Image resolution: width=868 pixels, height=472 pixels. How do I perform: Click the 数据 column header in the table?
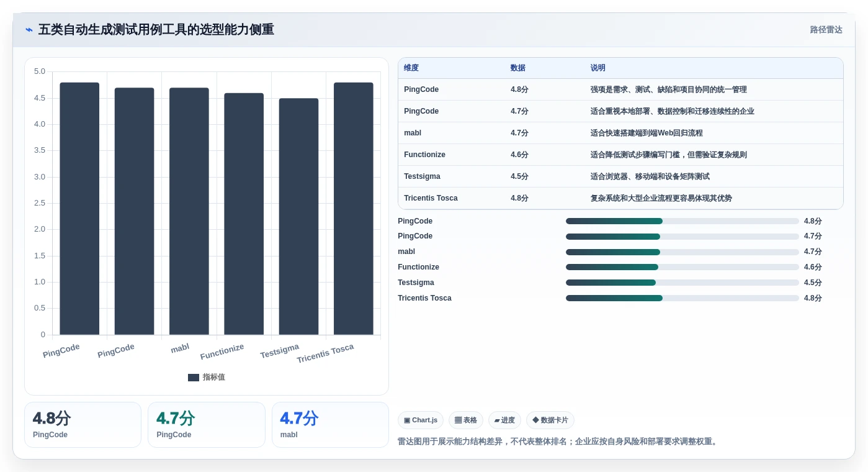coord(518,68)
